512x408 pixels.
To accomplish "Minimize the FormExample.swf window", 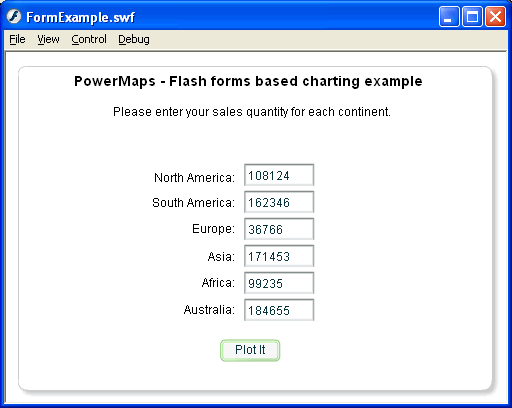I will [449, 16].
